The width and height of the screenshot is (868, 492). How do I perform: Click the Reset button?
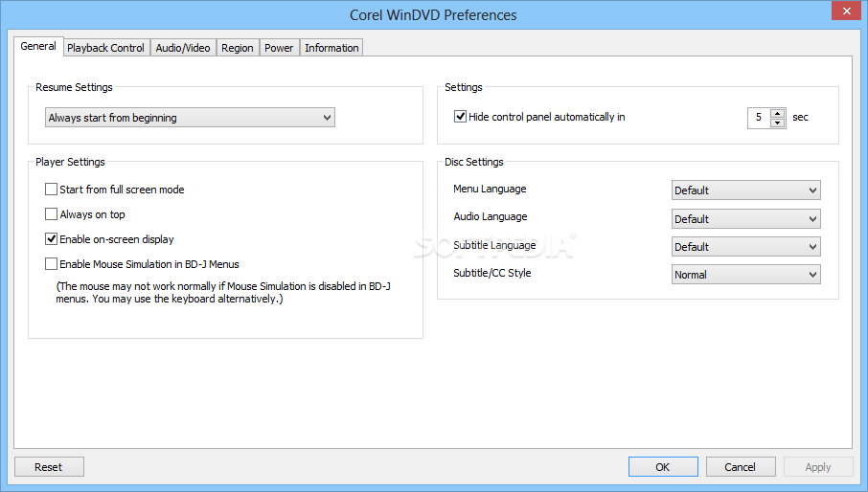point(49,467)
